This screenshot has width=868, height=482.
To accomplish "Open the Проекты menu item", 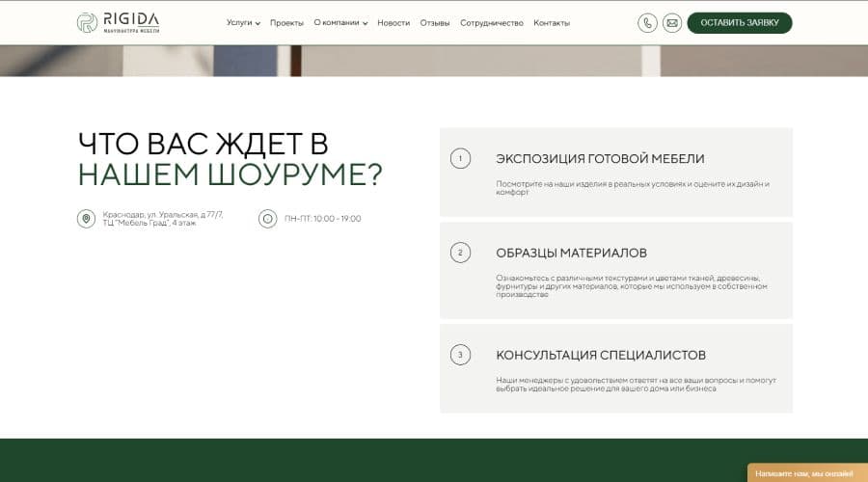I will (286, 23).
